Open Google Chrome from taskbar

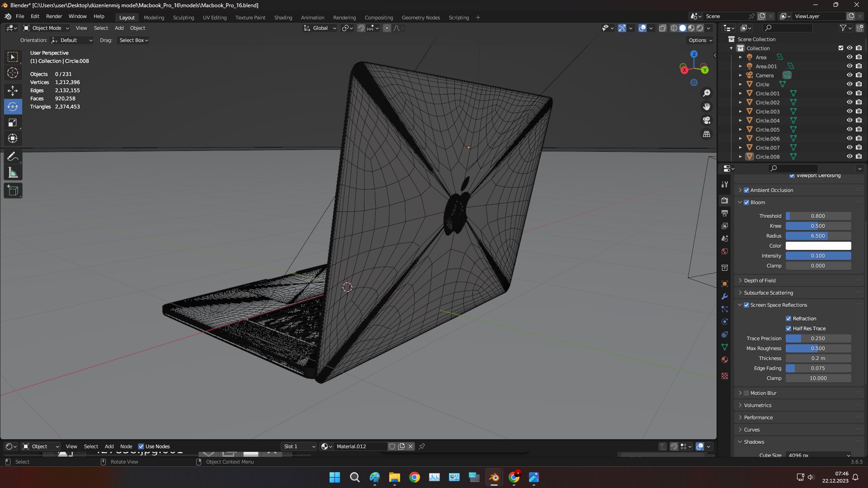[x=414, y=477]
